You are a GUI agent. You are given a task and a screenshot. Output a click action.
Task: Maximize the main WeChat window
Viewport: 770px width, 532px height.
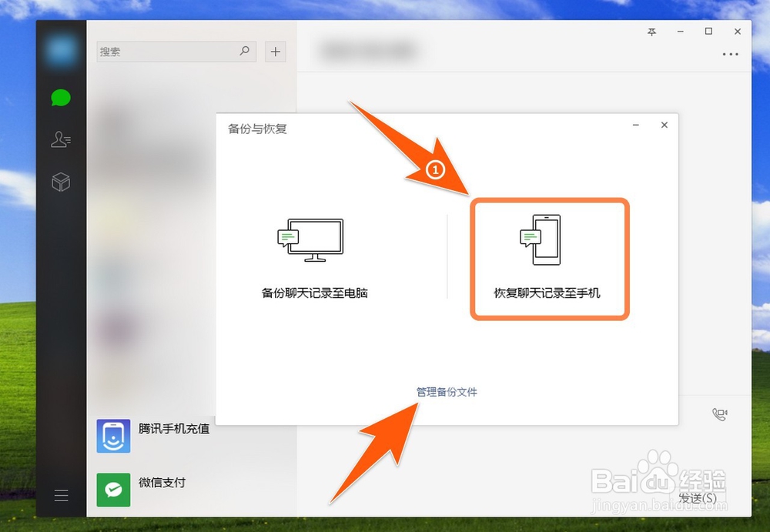tap(708, 32)
